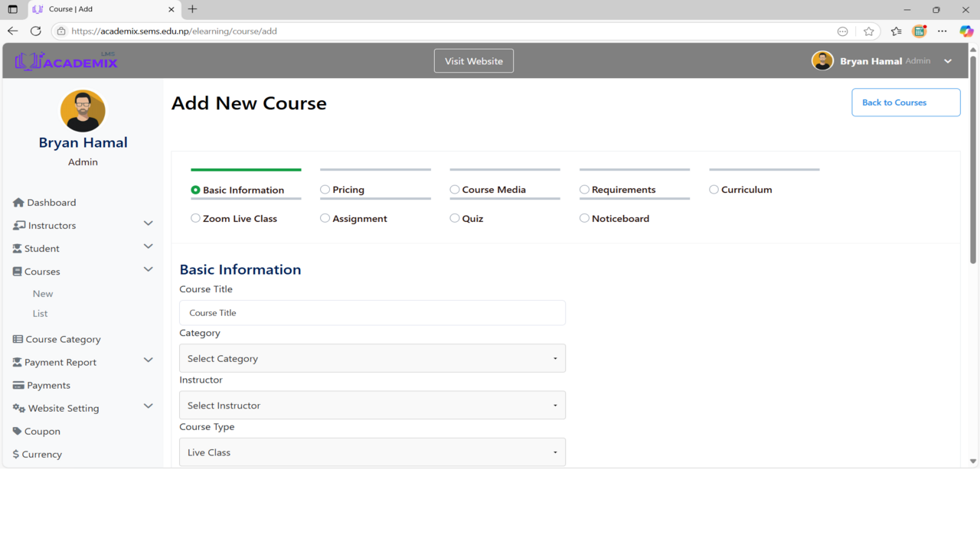Viewport: 980px width, 551px height.
Task: Collapse the Courses menu
Action: (x=40, y=271)
